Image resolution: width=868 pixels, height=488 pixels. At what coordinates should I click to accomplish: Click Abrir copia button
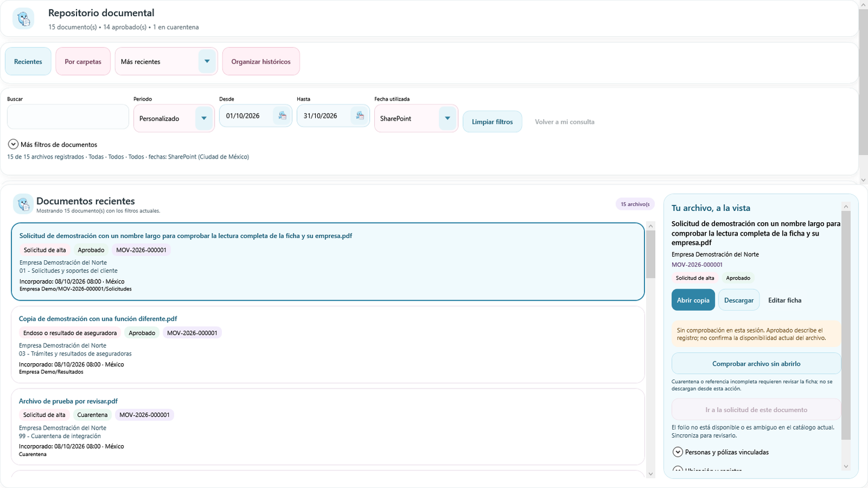[693, 300]
